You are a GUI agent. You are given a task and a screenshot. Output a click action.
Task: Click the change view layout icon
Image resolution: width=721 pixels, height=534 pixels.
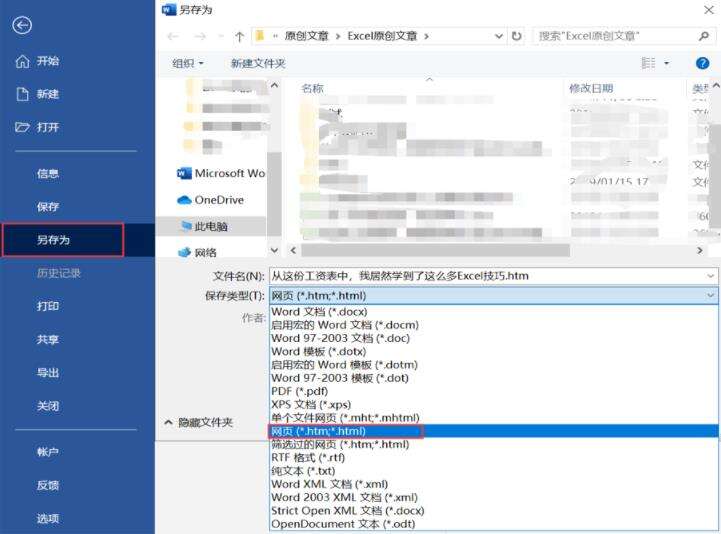click(648, 63)
